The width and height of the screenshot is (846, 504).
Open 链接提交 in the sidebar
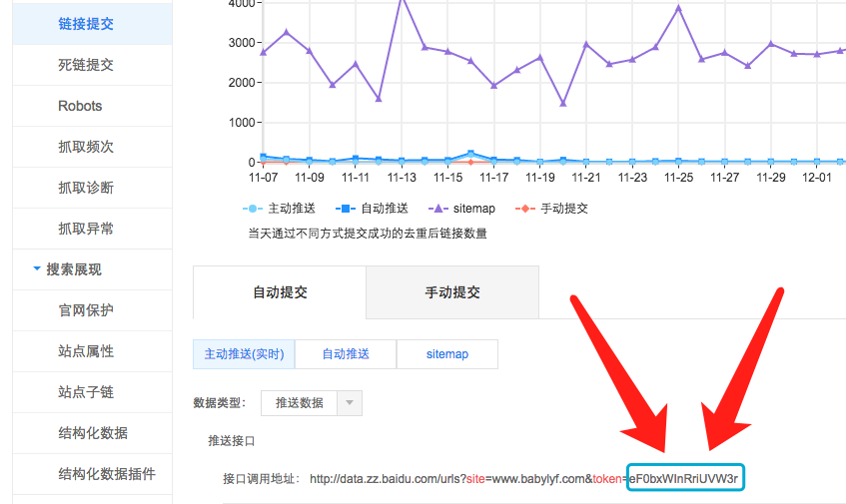tap(86, 23)
